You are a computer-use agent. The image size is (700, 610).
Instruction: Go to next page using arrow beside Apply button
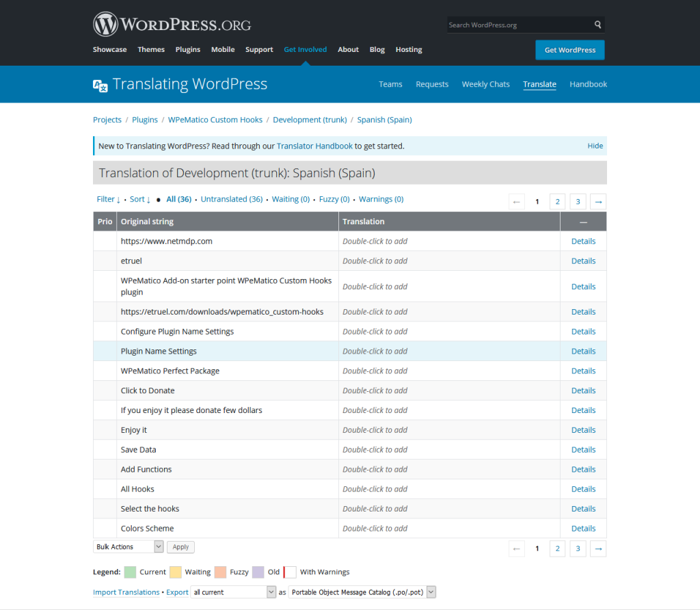click(598, 549)
